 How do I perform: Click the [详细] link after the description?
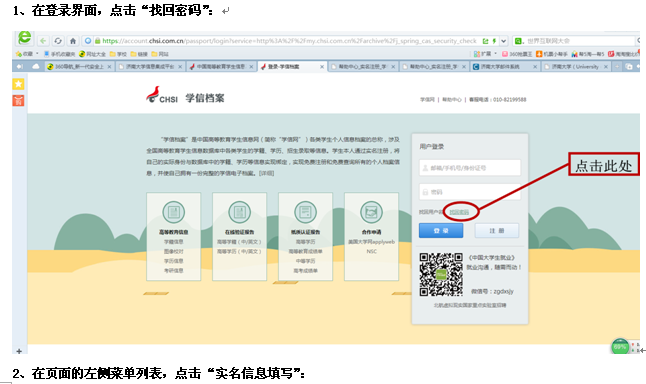point(266,173)
